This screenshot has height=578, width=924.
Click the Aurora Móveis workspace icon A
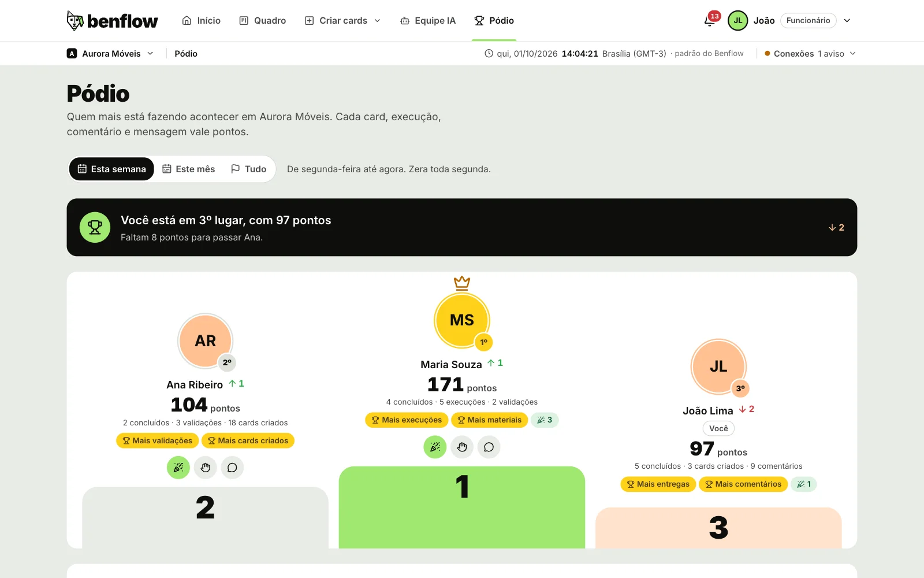click(72, 53)
